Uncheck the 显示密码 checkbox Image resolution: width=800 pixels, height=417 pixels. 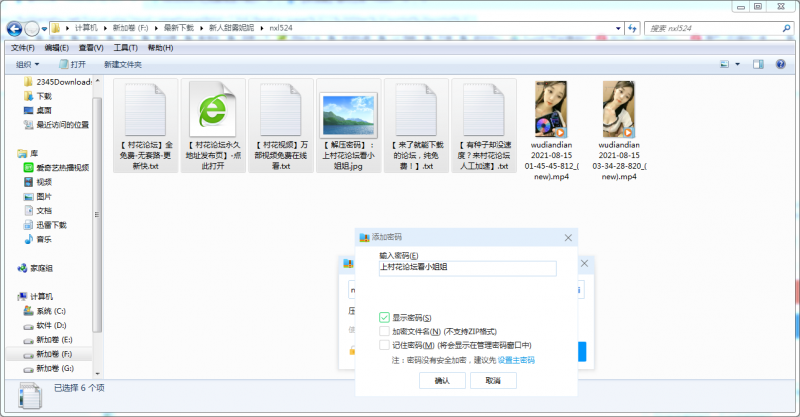pos(384,317)
